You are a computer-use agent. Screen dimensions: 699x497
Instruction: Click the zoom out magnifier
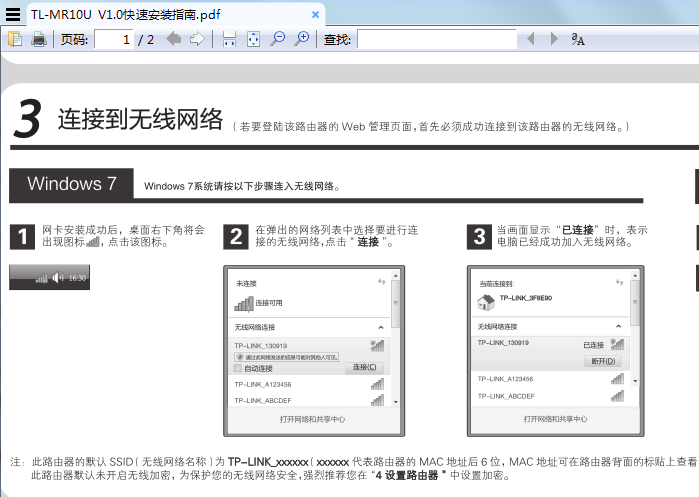click(x=278, y=39)
